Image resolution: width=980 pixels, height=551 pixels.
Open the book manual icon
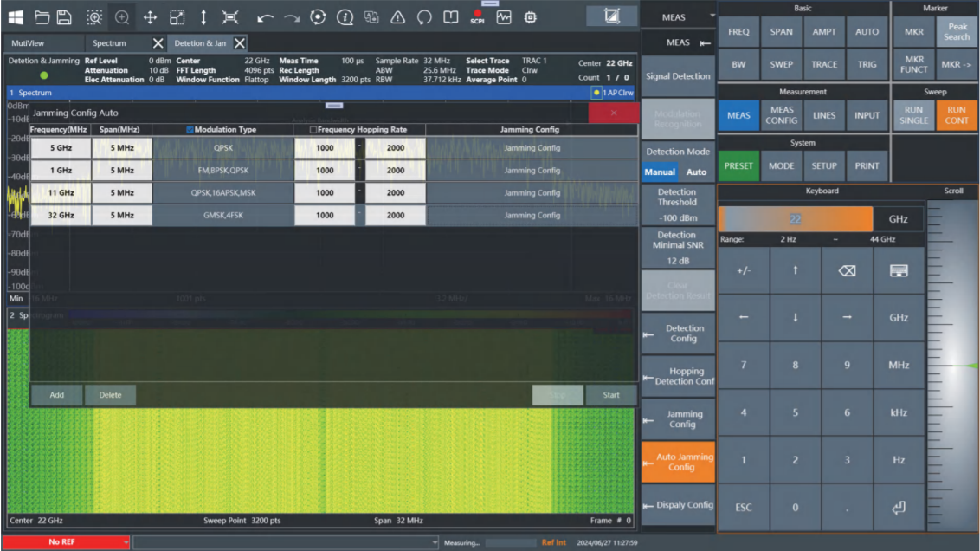click(x=451, y=17)
